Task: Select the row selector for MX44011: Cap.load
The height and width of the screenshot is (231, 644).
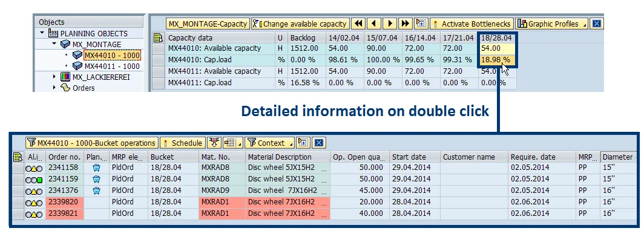Action: point(158,83)
